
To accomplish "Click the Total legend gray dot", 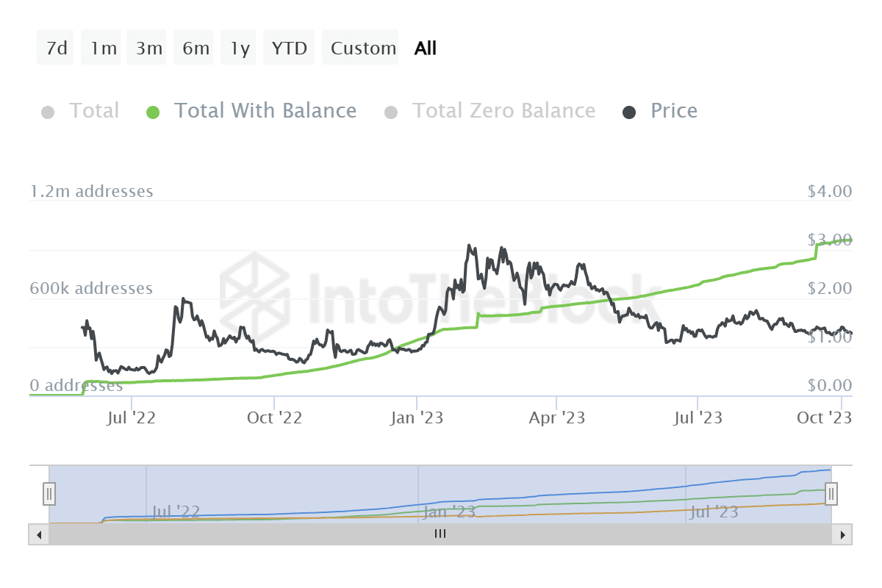I will (49, 112).
